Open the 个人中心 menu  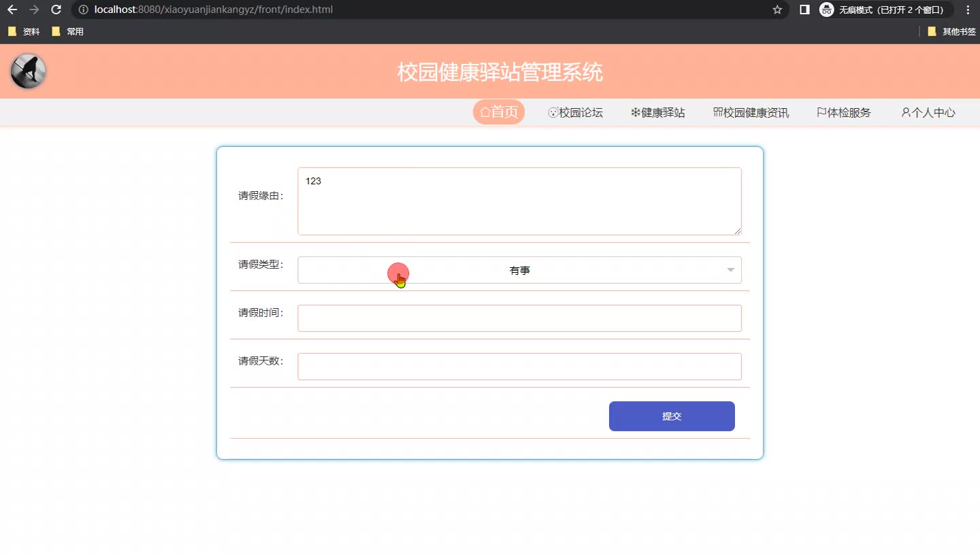point(928,113)
